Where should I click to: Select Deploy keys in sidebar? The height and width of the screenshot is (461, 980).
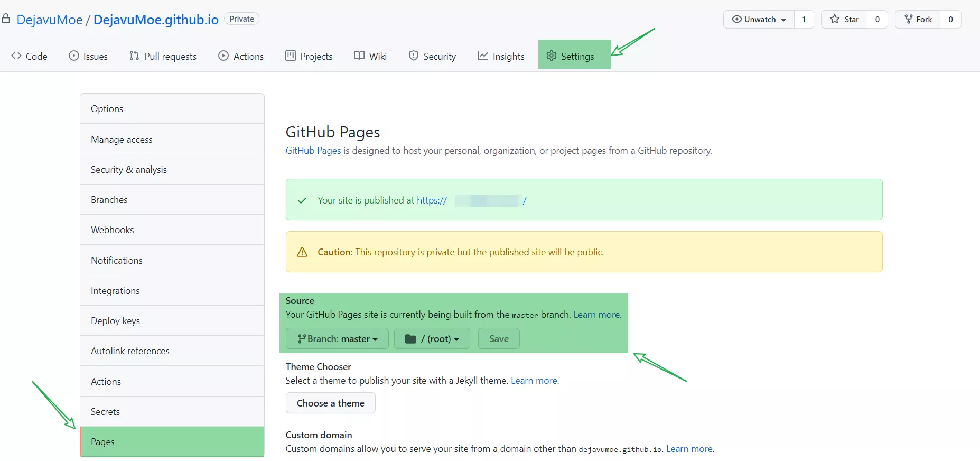(115, 321)
